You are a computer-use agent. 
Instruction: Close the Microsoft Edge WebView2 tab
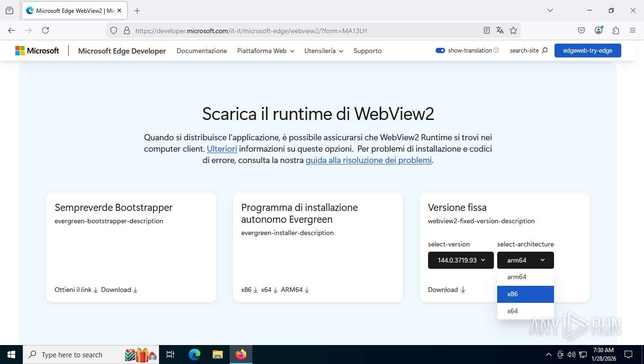(119, 10)
